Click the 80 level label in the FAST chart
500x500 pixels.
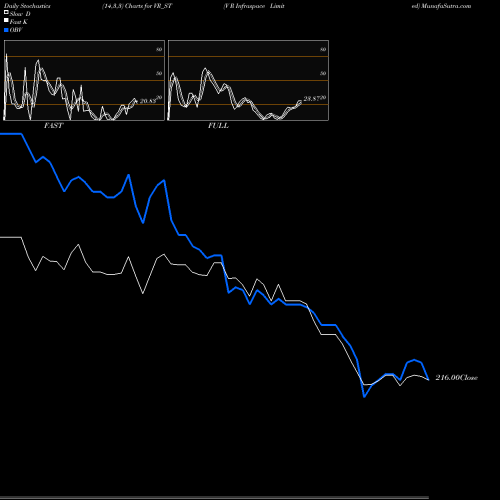[x=159, y=49]
